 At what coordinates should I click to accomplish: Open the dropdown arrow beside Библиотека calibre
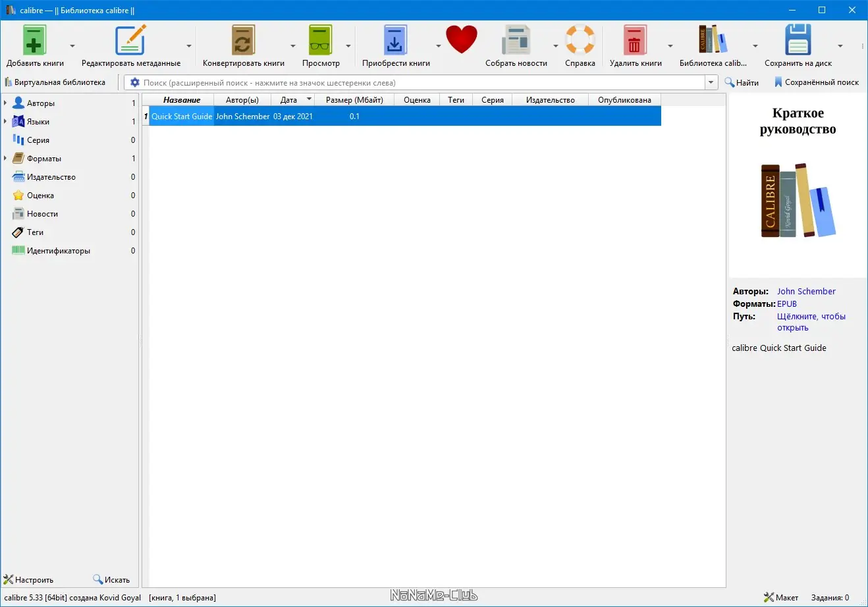[x=755, y=46]
